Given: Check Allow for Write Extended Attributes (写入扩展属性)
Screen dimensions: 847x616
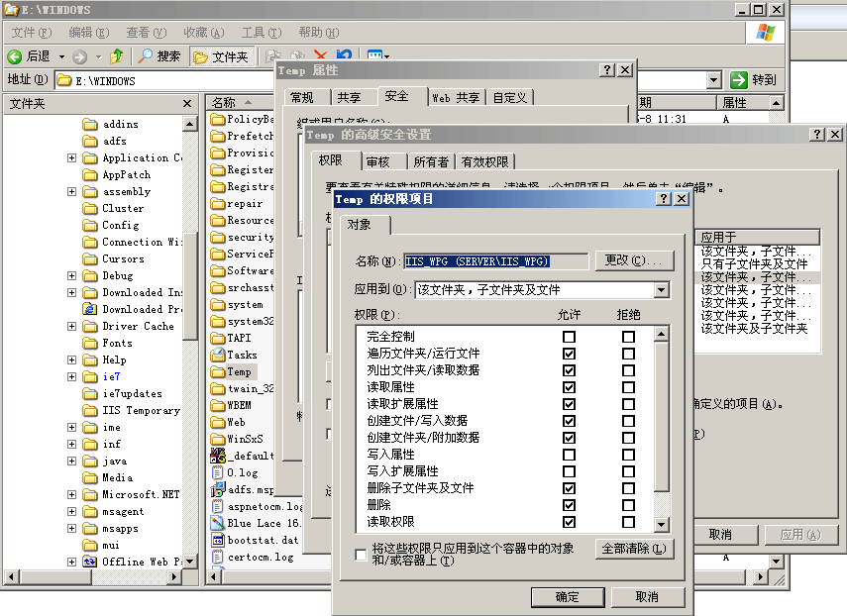Looking at the screenshot, I should [x=569, y=471].
